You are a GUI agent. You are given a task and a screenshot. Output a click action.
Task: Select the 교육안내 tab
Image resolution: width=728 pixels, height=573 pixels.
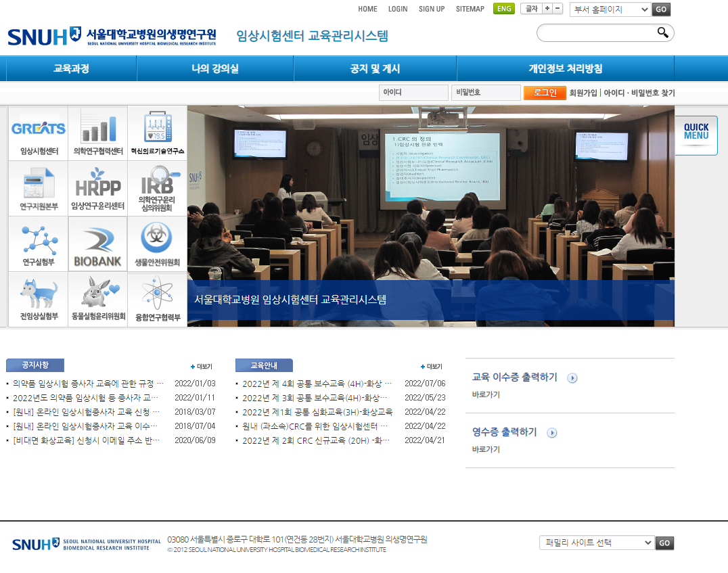pyautogui.click(x=264, y=365)
